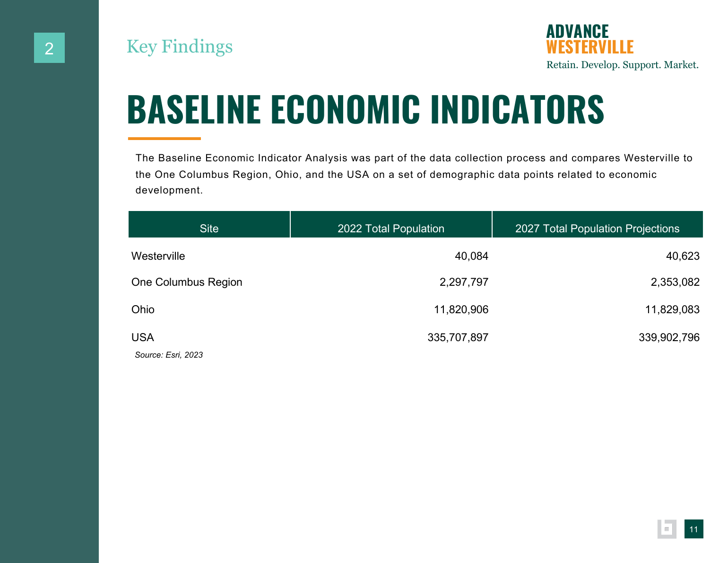Click the 11,820,906 population value
This screenshot has height=563, width=728.
pos(461,309)
